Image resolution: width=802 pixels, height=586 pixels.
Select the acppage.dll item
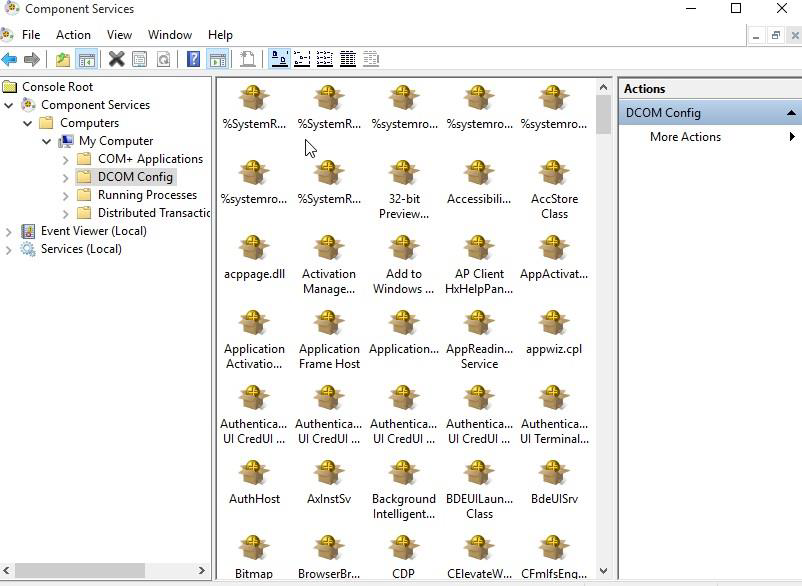[254, 257]
